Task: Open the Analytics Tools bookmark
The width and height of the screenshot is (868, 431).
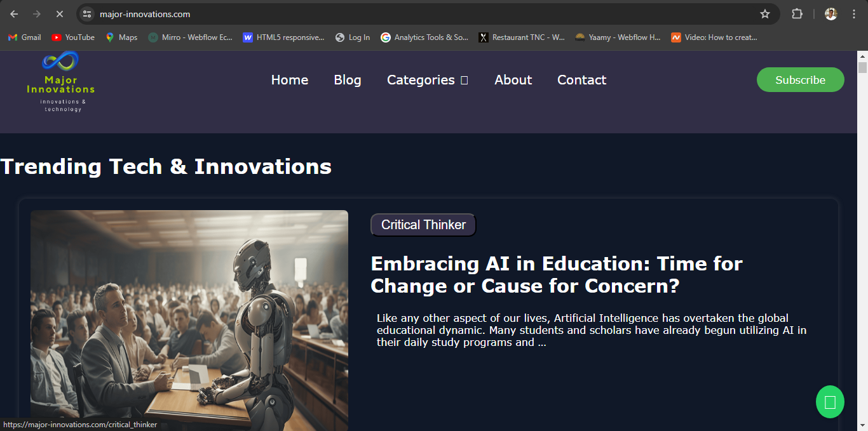Action: point(424,37)
